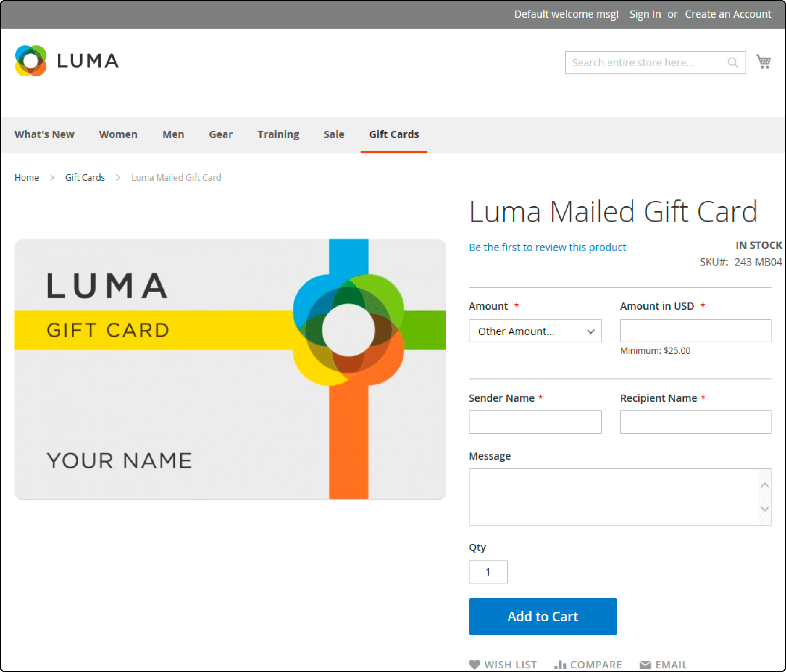
Task: Click the LUMA wordmark text in header
Action: [88, 61]
